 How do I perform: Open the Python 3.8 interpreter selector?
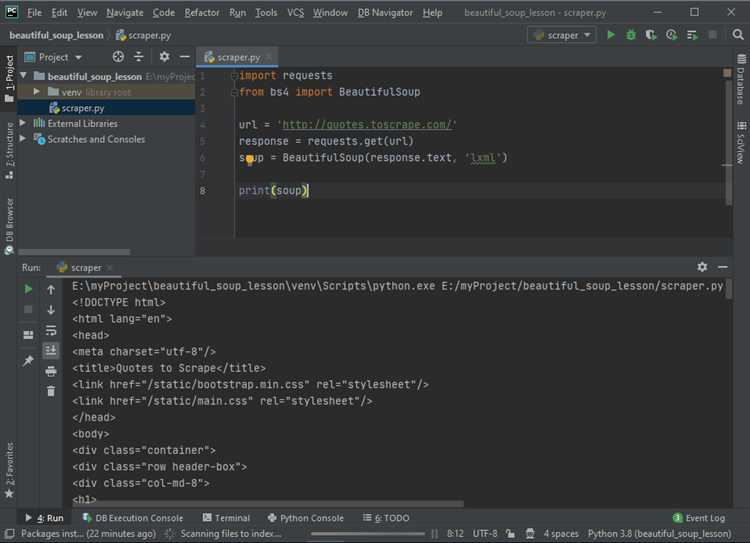[x=660, y=533]
